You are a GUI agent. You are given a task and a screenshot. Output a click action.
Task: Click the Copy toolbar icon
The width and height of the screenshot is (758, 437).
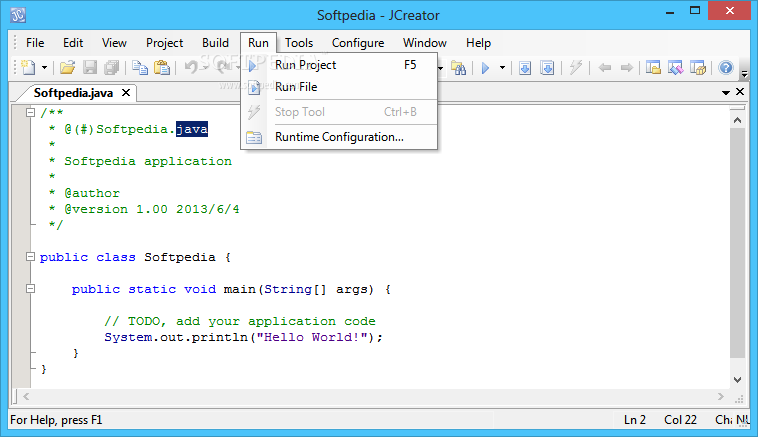click(140, 68)
